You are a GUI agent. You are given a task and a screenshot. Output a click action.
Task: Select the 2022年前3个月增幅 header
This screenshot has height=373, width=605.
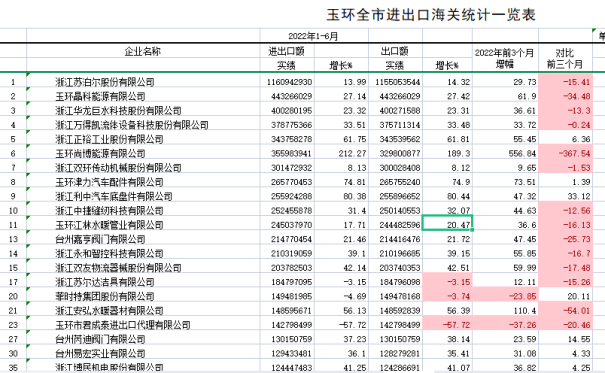(x=505, y=58)
